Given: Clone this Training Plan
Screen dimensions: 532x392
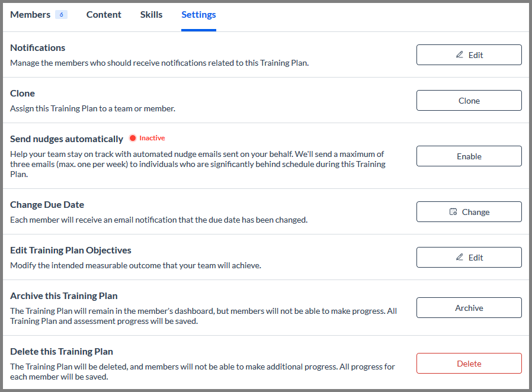Looking at the screenshot, I should [469, 101].
